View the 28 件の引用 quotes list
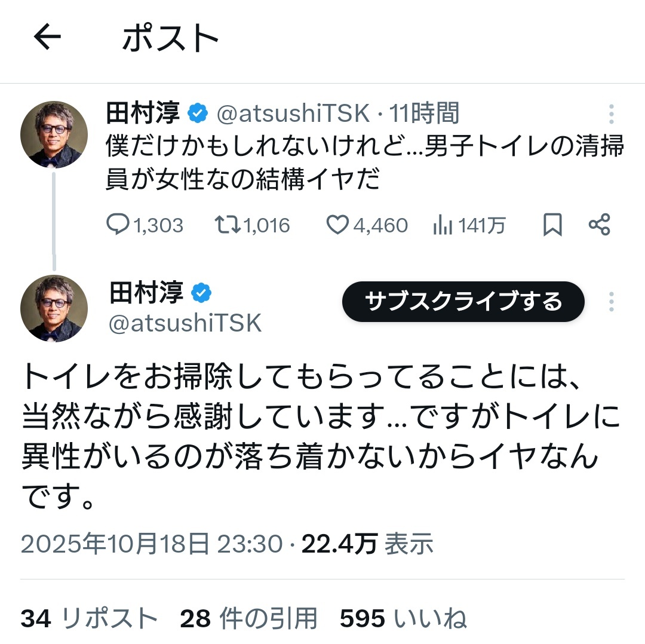Viewport: 645px width, 644px height. pyautogui.click(x=248, y=619)
